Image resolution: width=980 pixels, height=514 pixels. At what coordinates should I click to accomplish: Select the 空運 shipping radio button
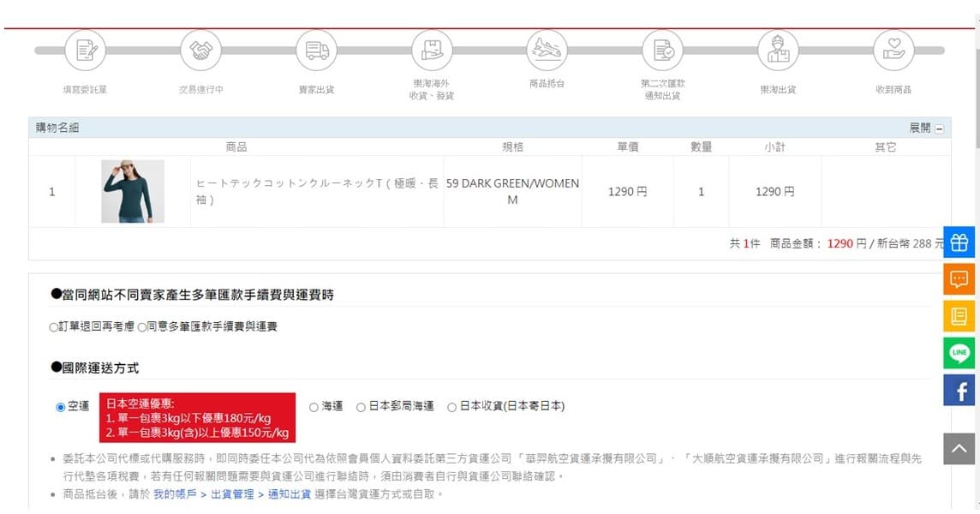(61, 407)
